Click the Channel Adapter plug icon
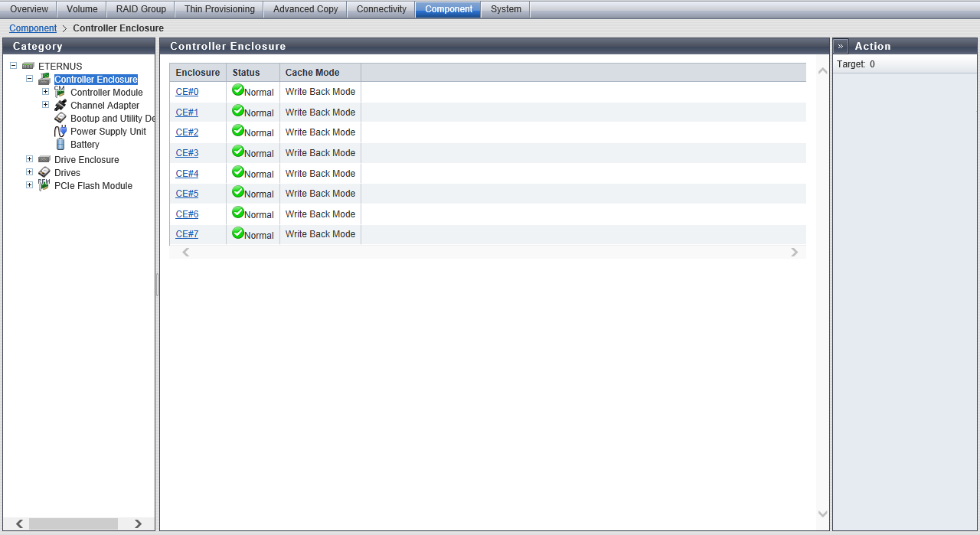The height and width of the screenshot is (535, 980). tap(60, 105)
